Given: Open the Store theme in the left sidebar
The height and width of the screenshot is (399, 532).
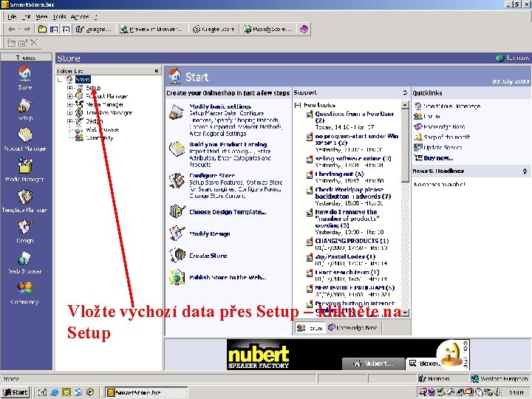Looking at the screenshot, I should [x=25, y=78].
